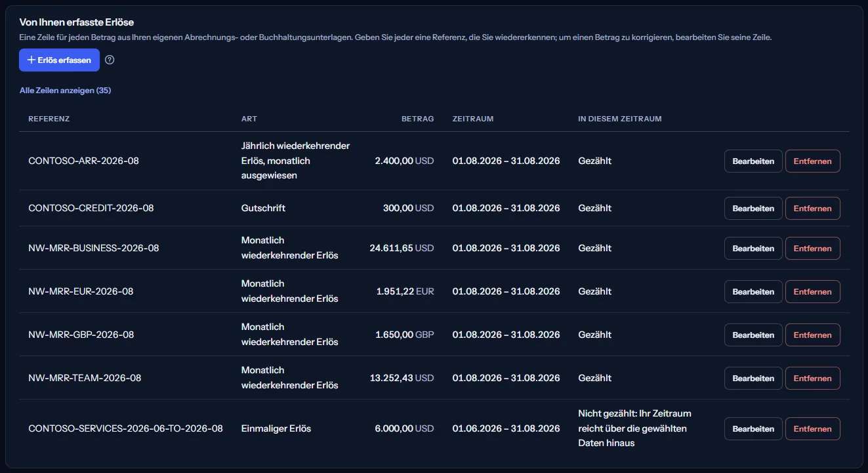Screen dimensions: 868x473
Task: Select the amount 24.611,65 USD
Action: pos(402,248)
